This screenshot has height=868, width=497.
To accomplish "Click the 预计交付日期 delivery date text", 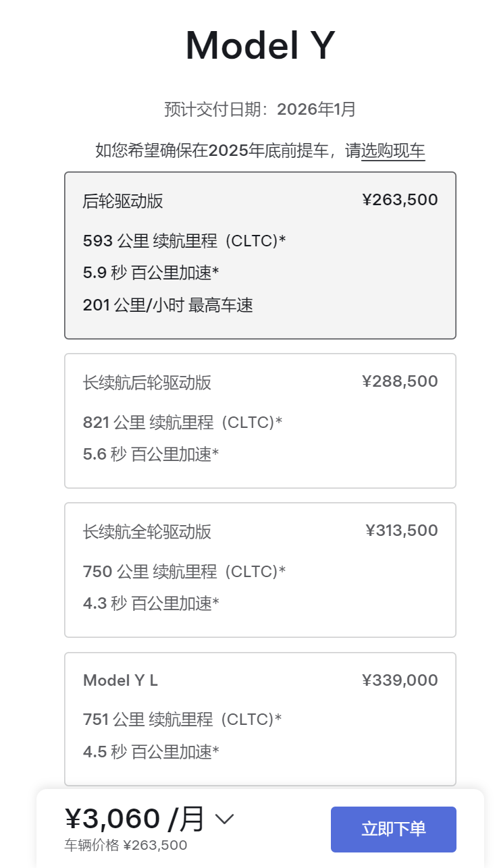I will pyautogui.click(x=260, y=109).
